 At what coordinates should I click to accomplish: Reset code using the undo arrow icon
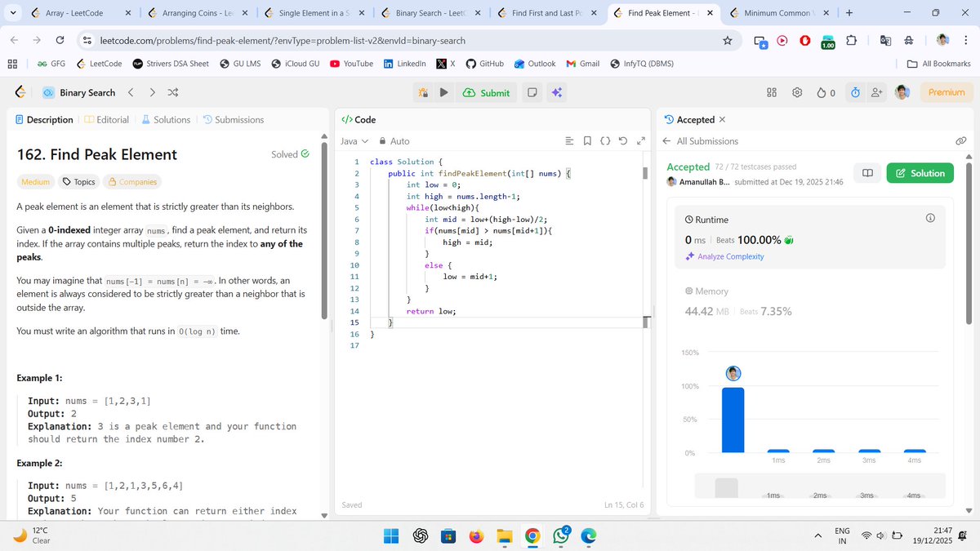point(621,140)
